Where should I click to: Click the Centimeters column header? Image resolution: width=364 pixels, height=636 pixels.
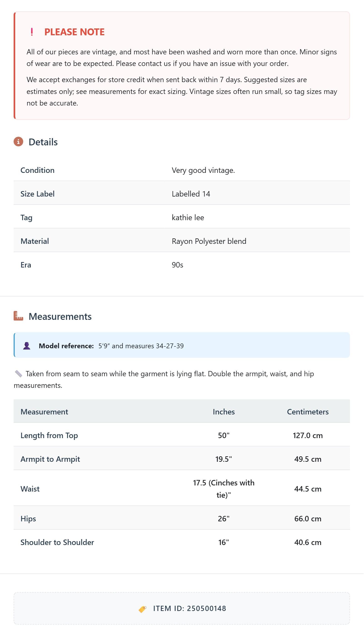click(x=308, y=412)
